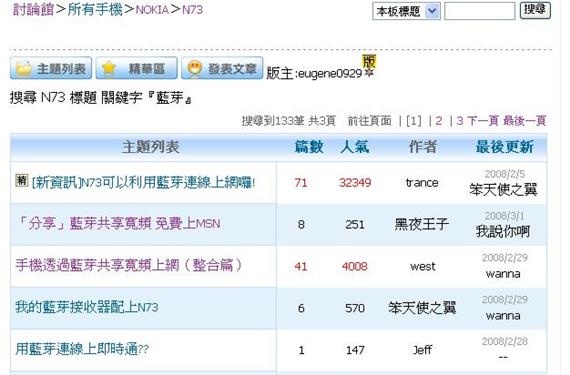Click 下一頁 next page link
This screenshot has height=375, width=570.
point(483,121)
